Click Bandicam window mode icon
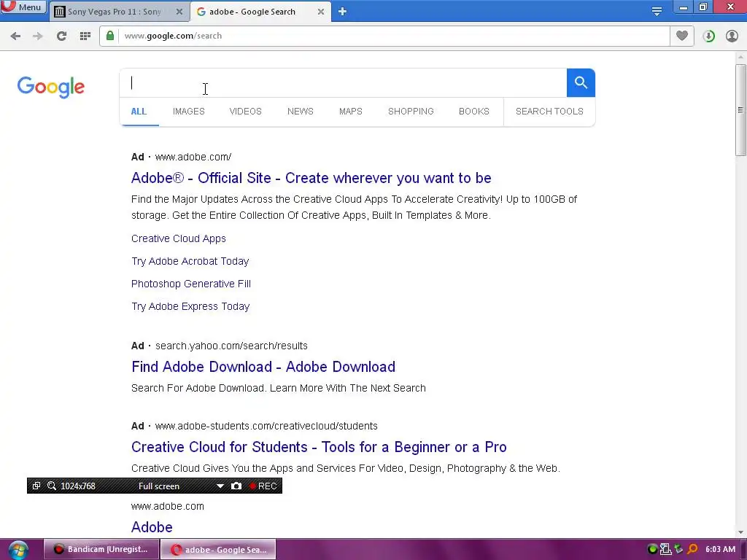This screenshot has height=560, width=747. [x=36, y=486]
